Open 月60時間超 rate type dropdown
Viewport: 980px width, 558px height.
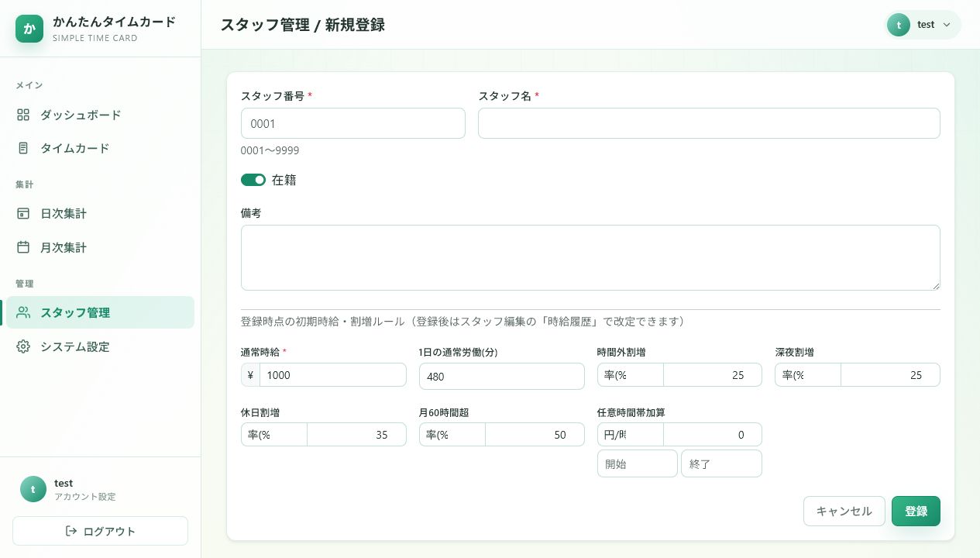click(x=452, y=435)
